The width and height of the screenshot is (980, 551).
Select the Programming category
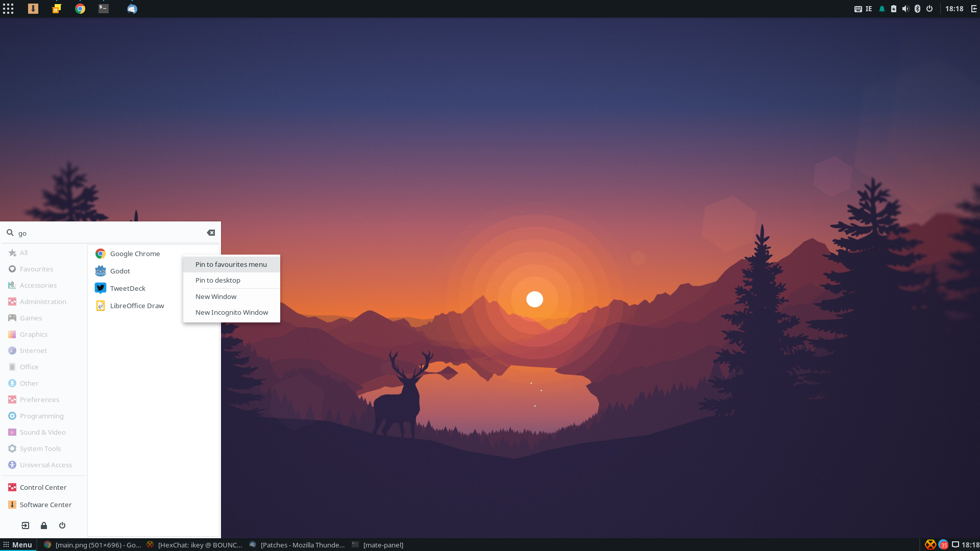(44, 416)
